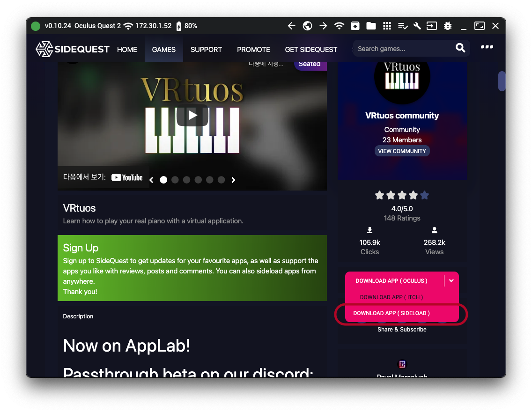Open device settings wrench icon
Viewport: 532px width, 412px height.
417,26
